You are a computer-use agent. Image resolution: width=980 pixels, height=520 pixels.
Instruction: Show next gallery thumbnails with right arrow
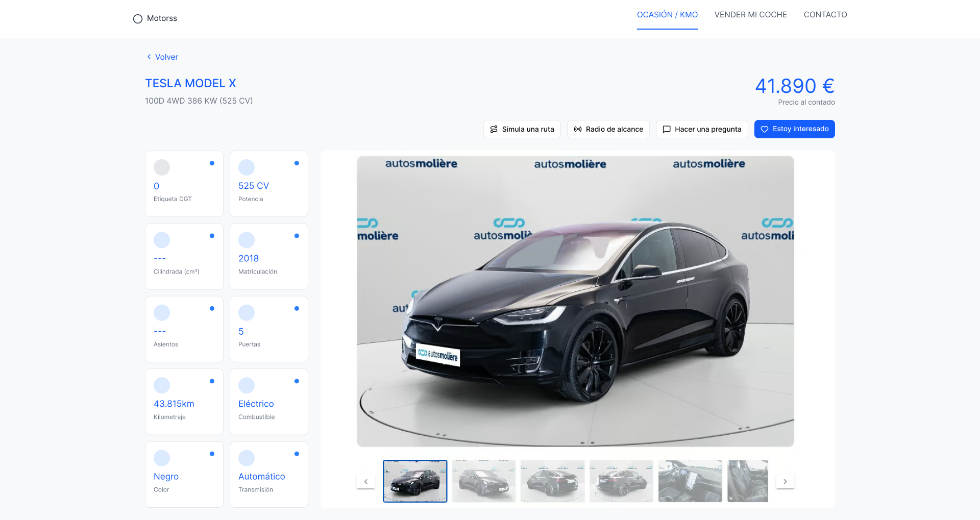pos(785,481)
